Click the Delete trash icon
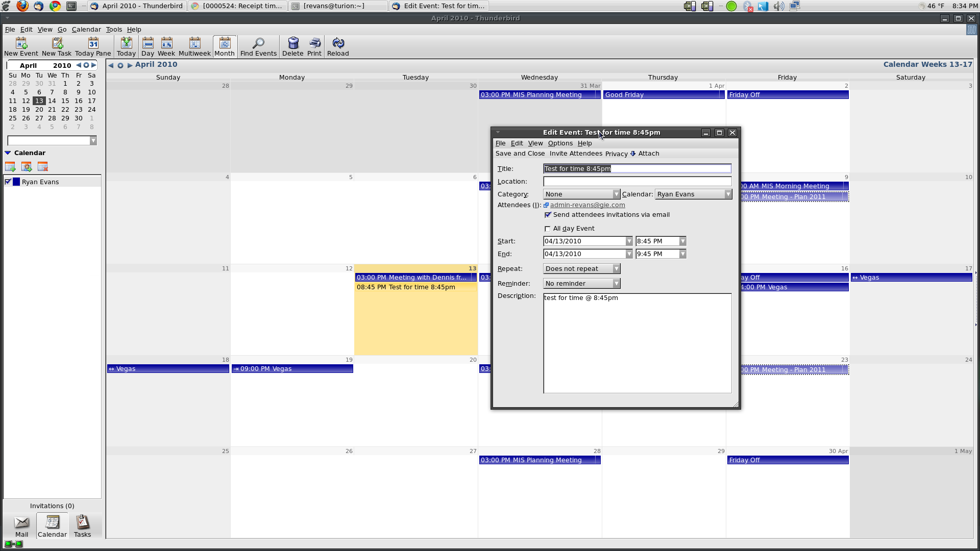980x551 pixels. (x=293, y=43)
